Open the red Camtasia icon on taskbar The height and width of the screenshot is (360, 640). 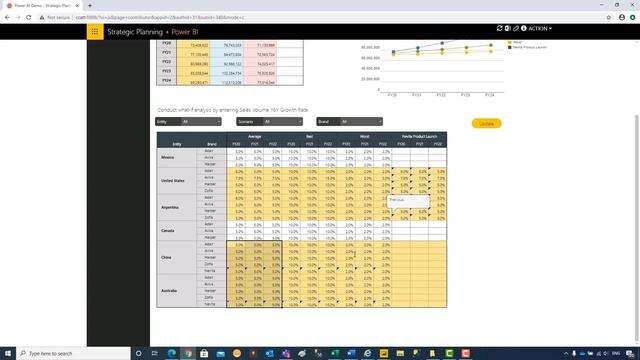465,353
